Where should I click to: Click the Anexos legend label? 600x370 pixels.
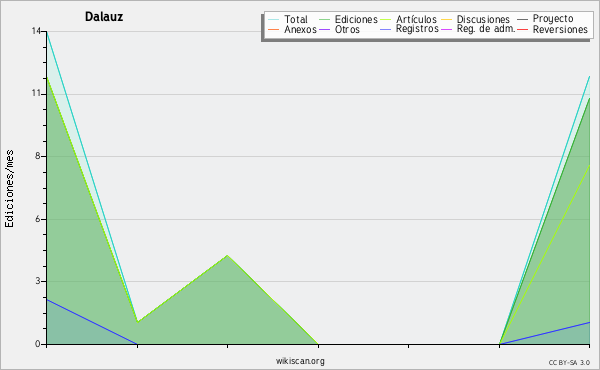click(300, 29)
